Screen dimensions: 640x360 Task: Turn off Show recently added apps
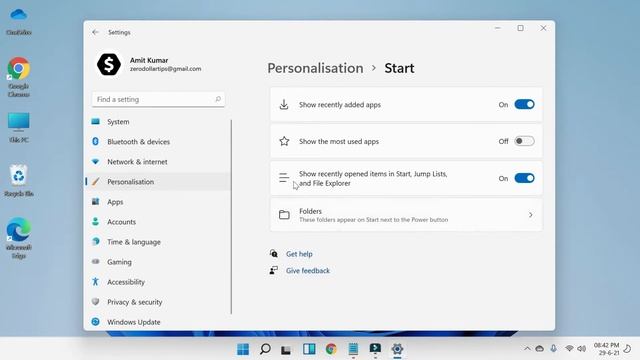point(524,104)
